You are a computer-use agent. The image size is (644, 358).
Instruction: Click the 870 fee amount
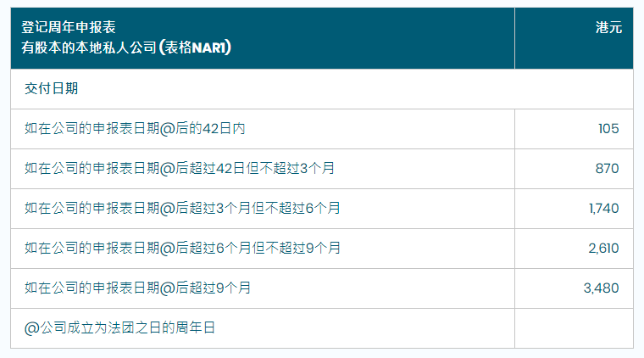click(x=608, y=168)
